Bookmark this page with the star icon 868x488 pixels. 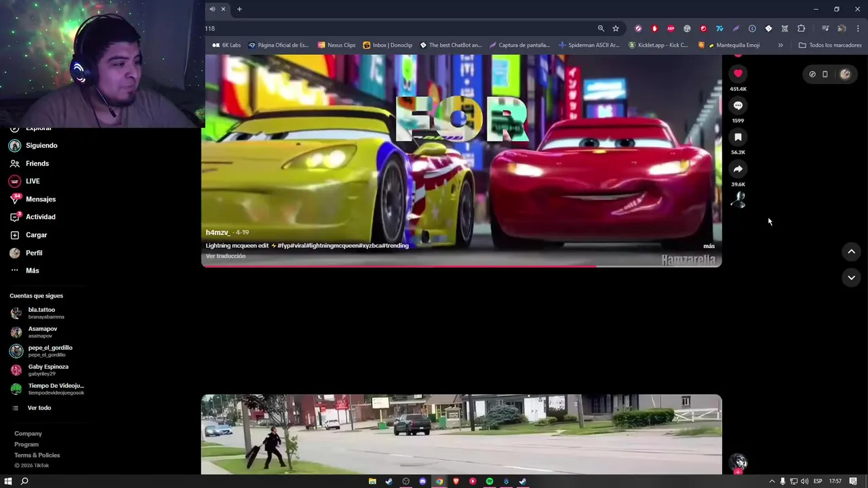616,28
